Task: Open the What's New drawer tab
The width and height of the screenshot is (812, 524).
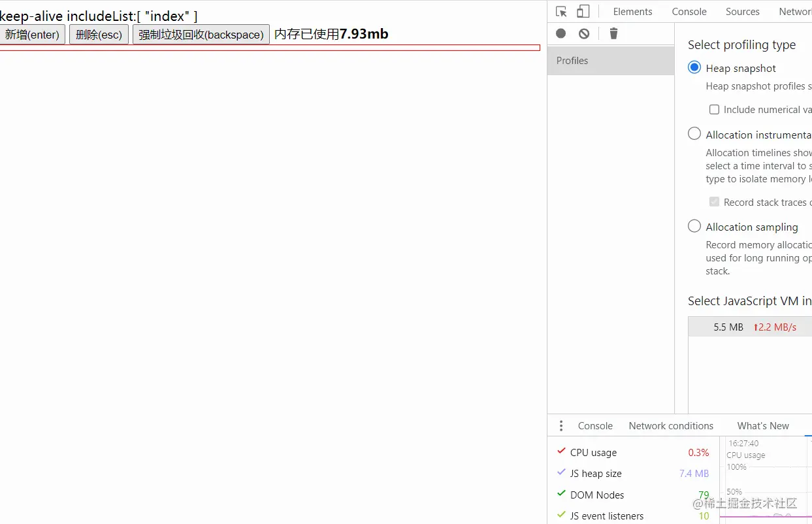Action: click(x=763, y=426)
